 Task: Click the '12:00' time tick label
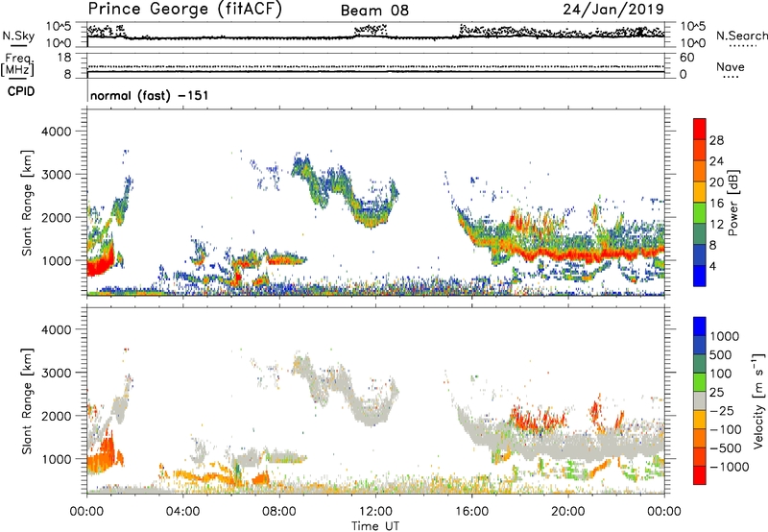(x=375, y=512)
